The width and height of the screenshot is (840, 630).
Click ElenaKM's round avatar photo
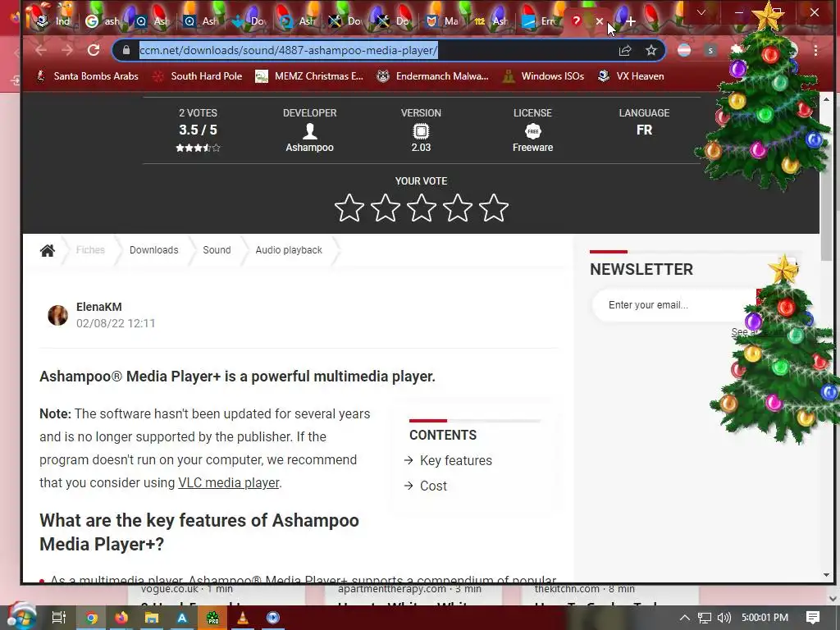(x=58, y=316)
